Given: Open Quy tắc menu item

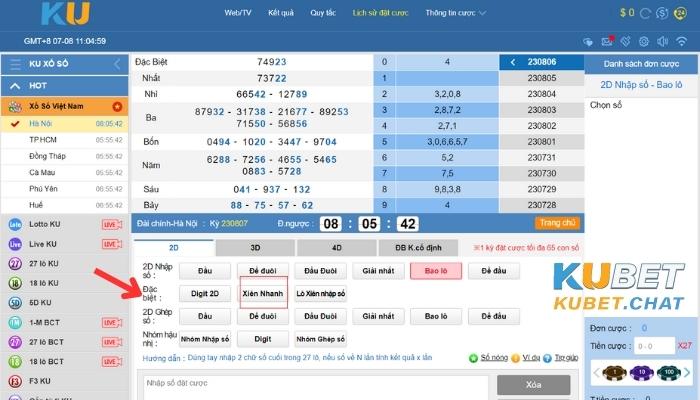Looking at the screenshot, I should tap(323, 13).
